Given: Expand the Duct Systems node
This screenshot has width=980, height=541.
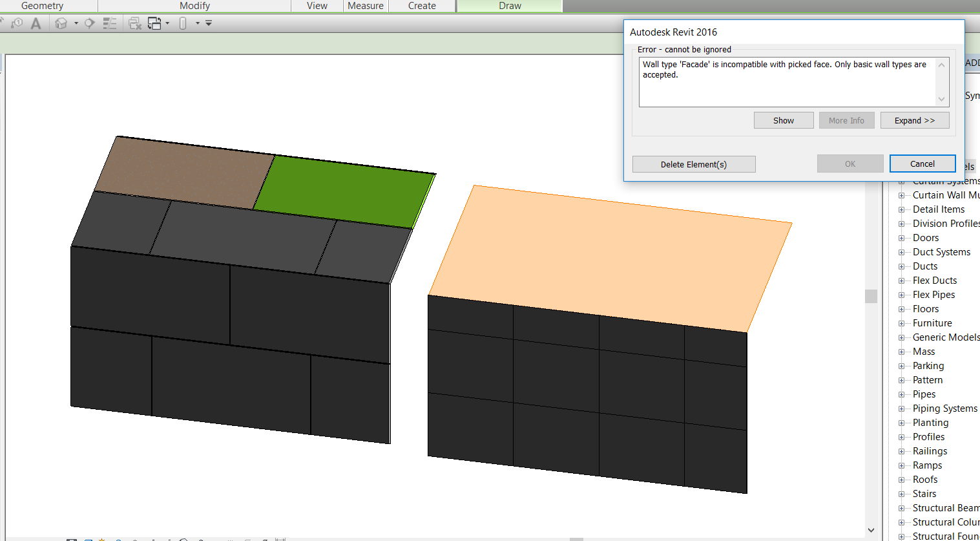Looking at the screenshot, I should click(x=901, y=252).
